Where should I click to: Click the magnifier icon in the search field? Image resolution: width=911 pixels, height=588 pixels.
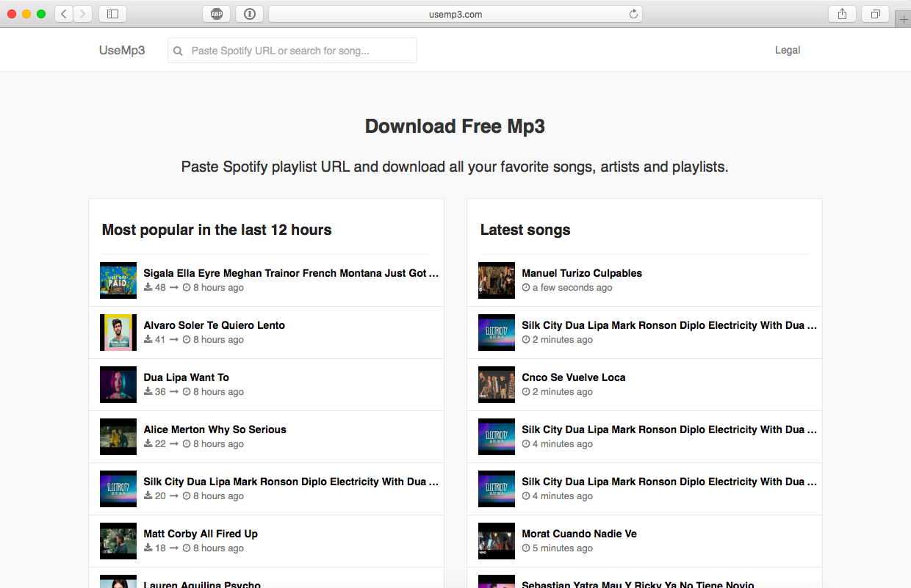coord(178,50)
